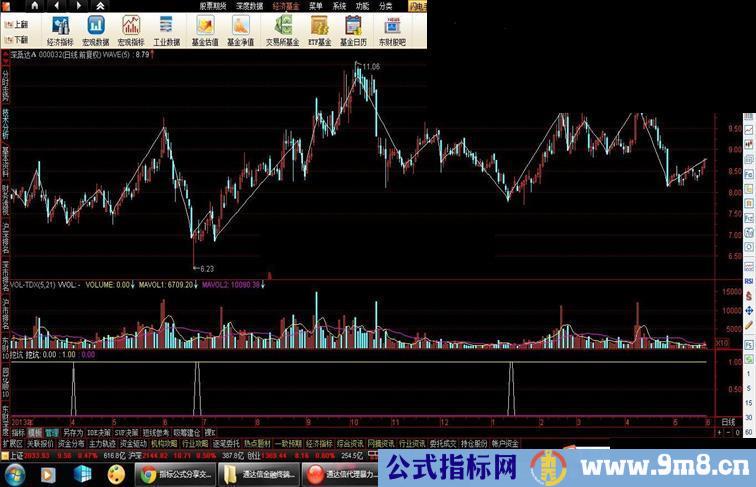The image size is (756, 487).
Task: Click the 下翻 page-down button
Action: click(16, 38)
